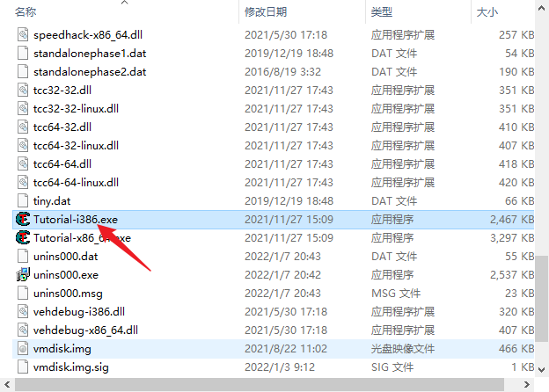Click the horizontal scrollbar left arrow
The image size is (549, 392).
point(7,385)
